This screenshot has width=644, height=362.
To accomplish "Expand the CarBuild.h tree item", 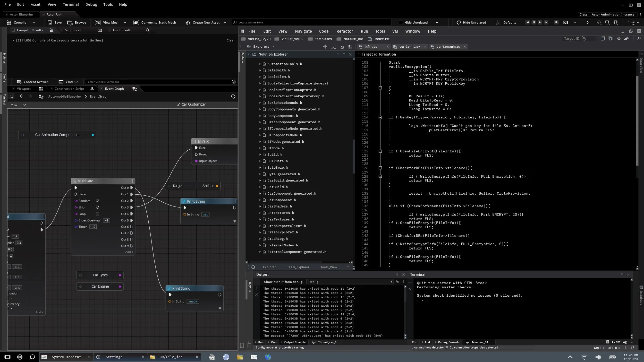I will coord(260,187).
